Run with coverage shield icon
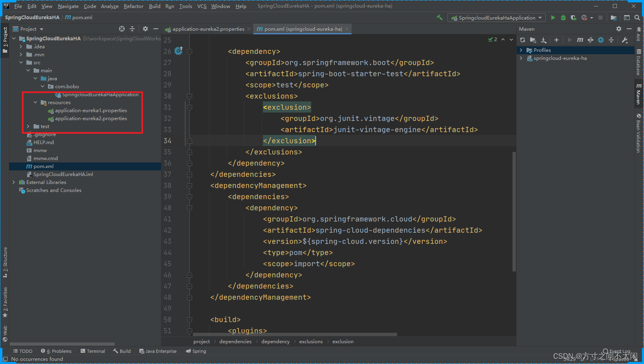This screenshot has height=364, width=644. [573, 18]
